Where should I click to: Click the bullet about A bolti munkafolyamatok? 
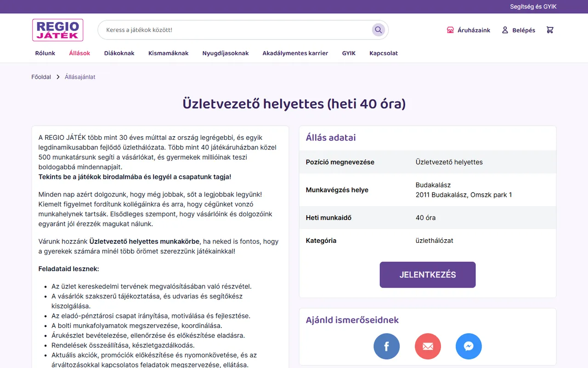pyautogui.click(x=137, y=326)
